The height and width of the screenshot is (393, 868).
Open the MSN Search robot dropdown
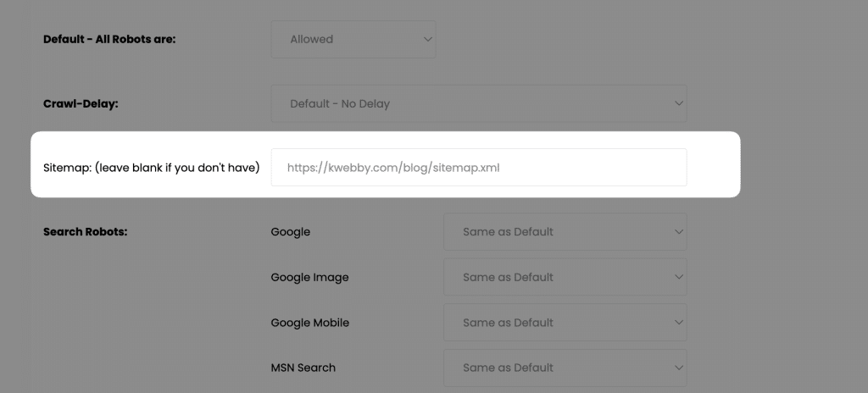click(565, 368)
